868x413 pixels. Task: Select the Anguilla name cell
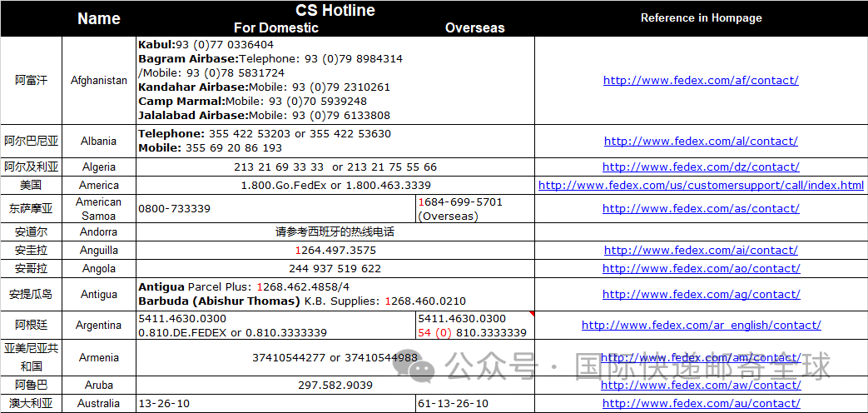pos(98,251)
